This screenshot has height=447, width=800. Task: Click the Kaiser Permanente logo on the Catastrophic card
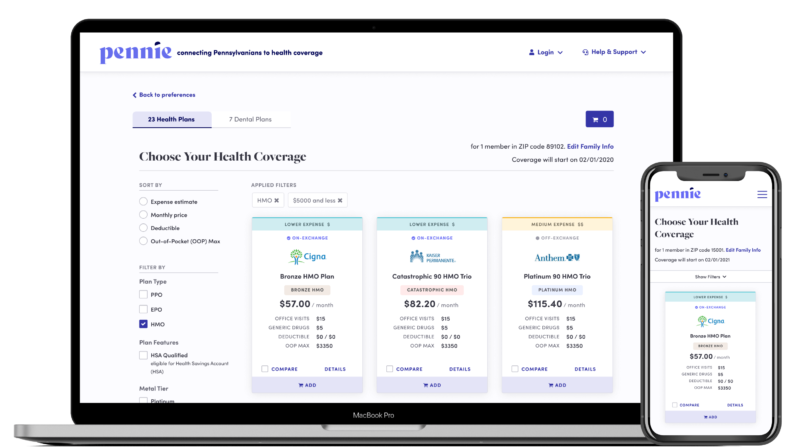(432, 257)
